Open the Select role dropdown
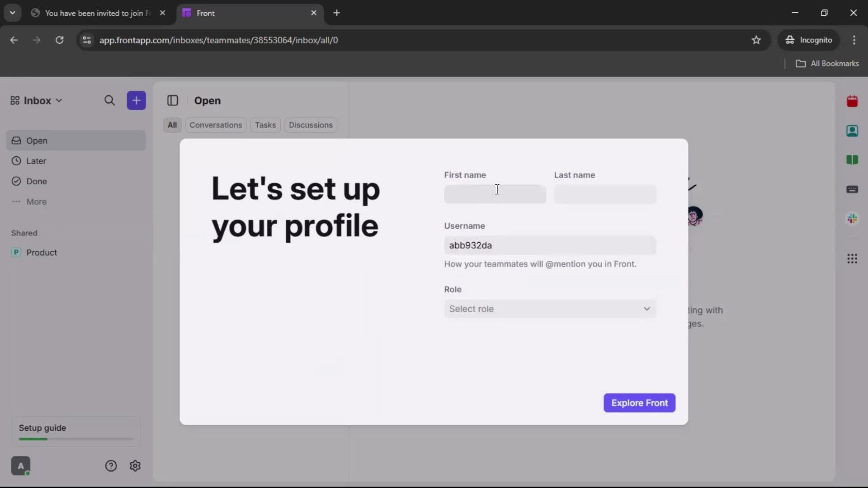The height and width of the screenshot is (488, 868). point(549,309)
